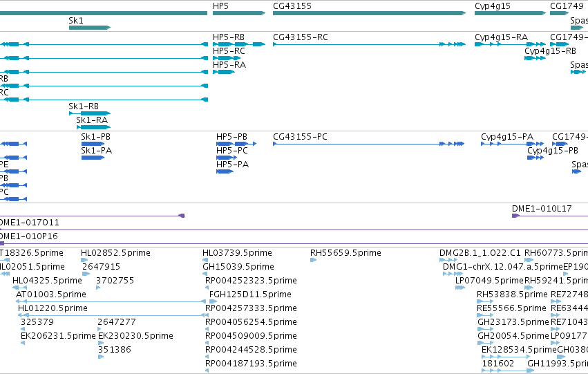Image resolution: width=588 pixels, height=374 pixels.
Task: Click the Cyp4g15 gene bar
Action: click(510, 13)
